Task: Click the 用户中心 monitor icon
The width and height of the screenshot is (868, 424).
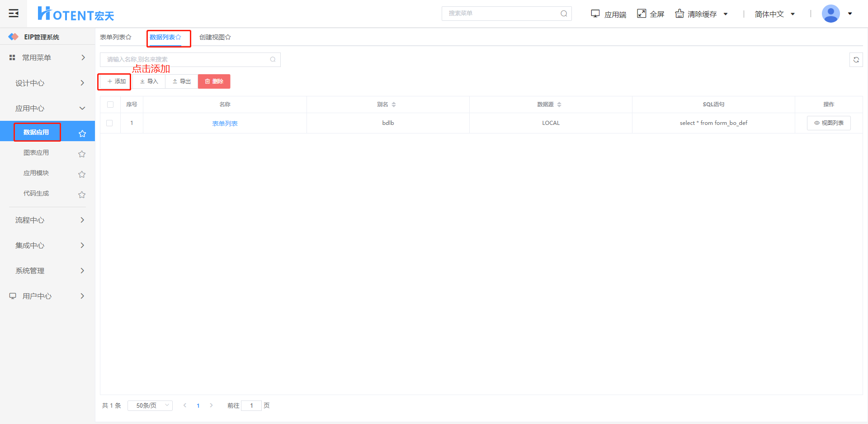Action: [13, 296]
